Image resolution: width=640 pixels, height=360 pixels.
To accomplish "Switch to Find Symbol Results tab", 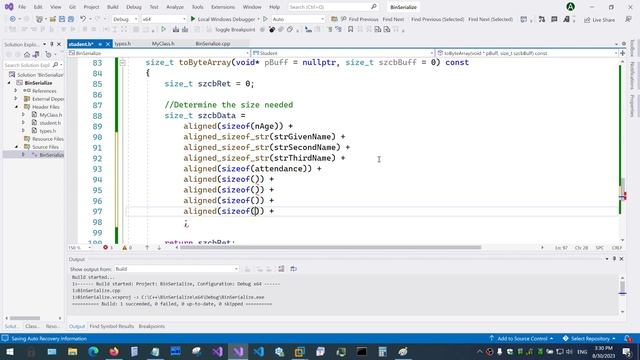I will (x=111, y=326).
